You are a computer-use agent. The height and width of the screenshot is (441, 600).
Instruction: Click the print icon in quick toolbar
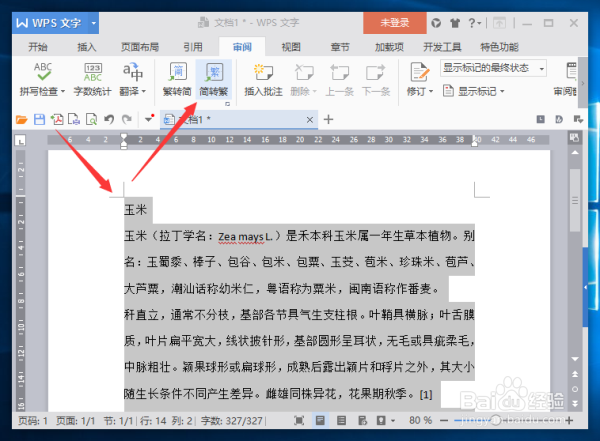click(74, 120)
